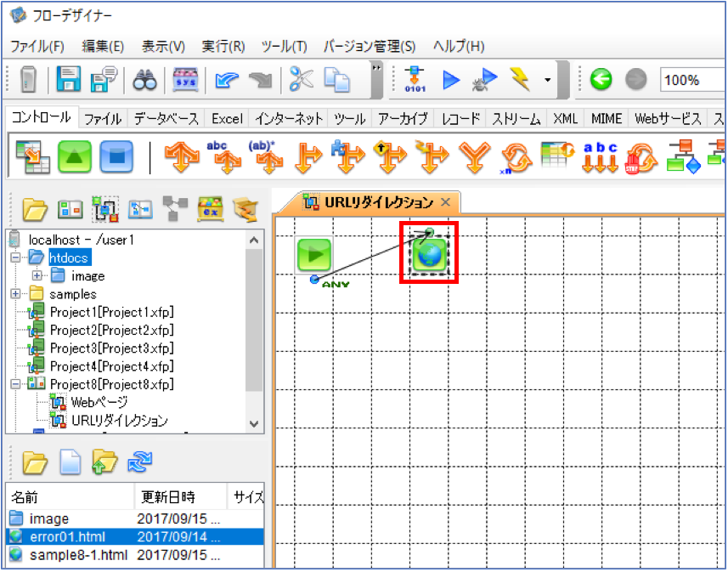Click the scissors cut icon
This screenshot has width=728, height=572.
pos(301,78)
